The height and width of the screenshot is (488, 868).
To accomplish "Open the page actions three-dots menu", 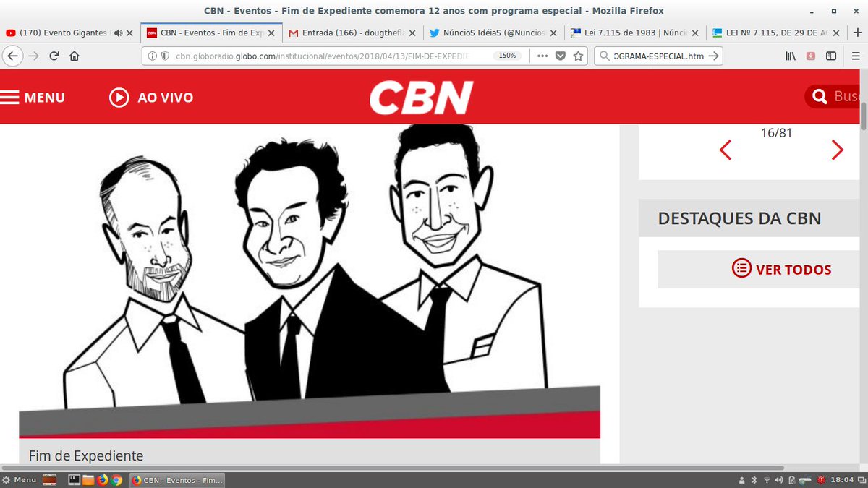I will [542, 56].
